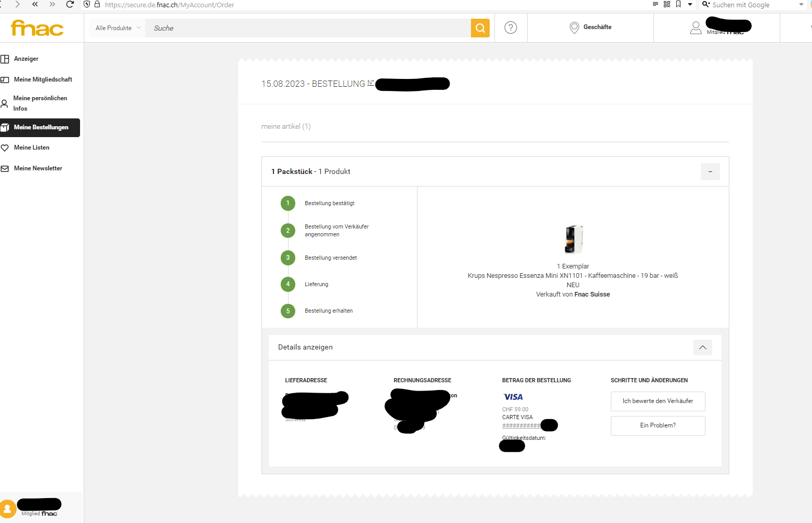Click the meine artikel (1) heading
The image size is (812, 523).
286,126
